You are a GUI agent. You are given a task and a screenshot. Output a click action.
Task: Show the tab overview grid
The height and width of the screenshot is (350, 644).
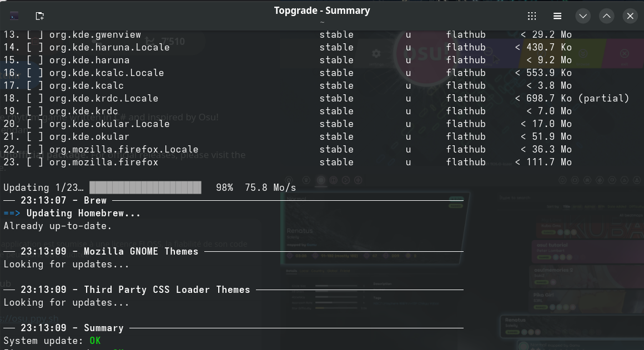(532, 16)
